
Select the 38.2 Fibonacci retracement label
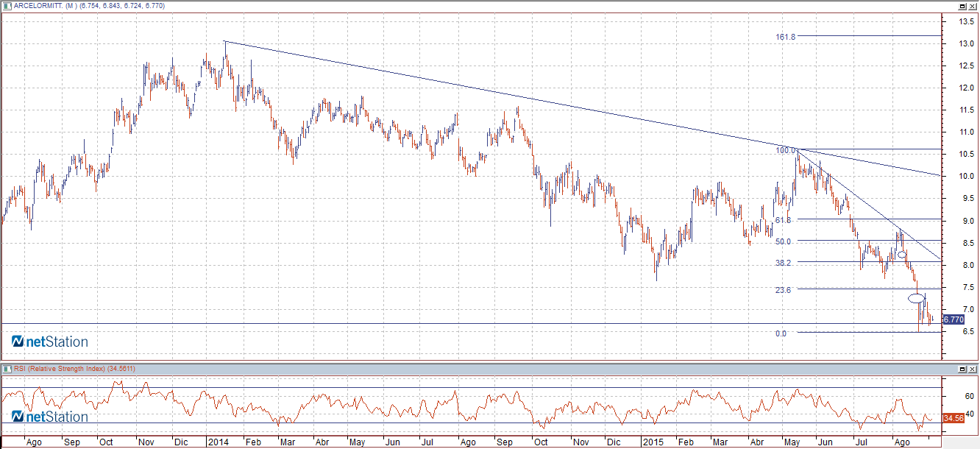click(783, 263)
